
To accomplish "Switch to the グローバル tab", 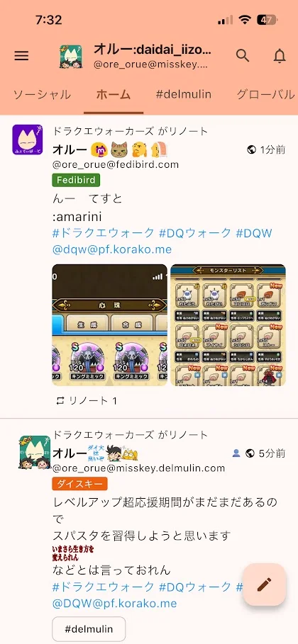I will click(265, 94).
